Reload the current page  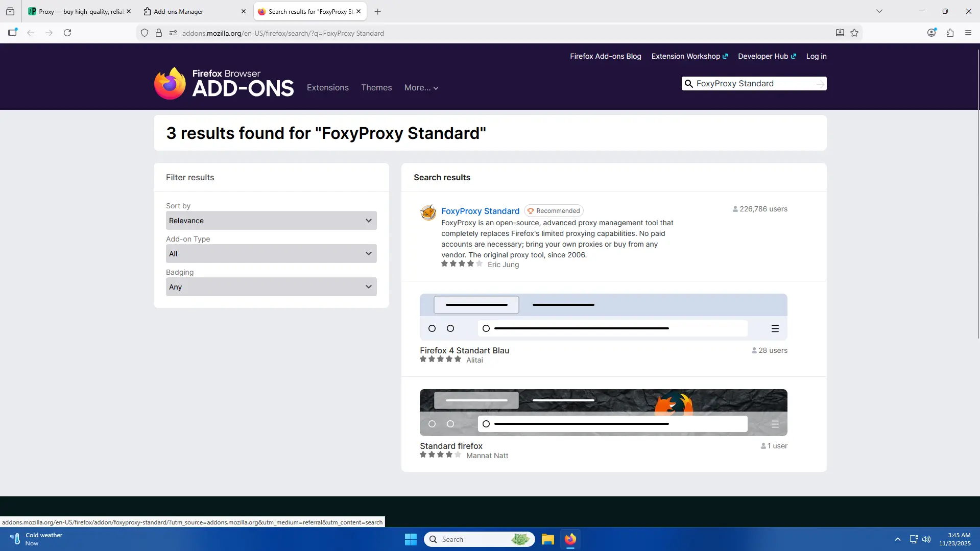click(67, 33)
